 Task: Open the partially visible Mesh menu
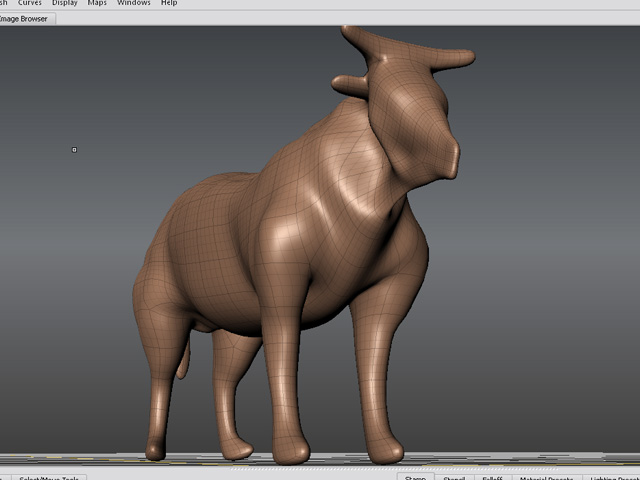coord(3,3)
